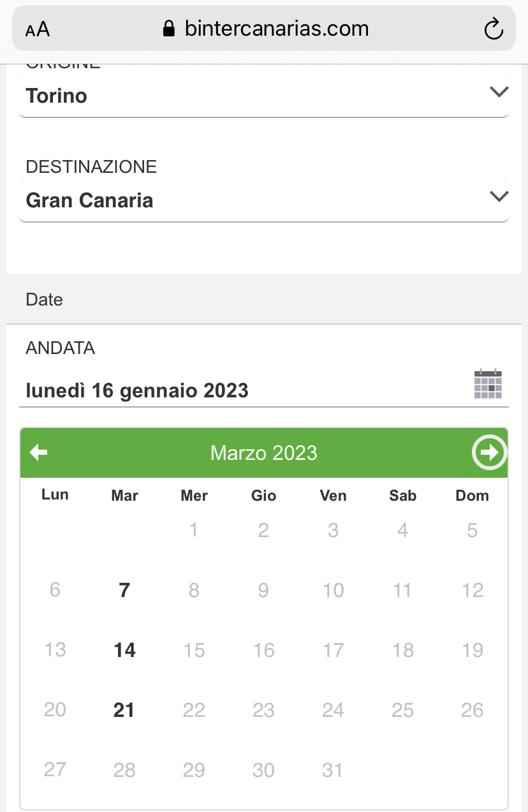Select March 14 on the calendar

(x=124, y=650)
